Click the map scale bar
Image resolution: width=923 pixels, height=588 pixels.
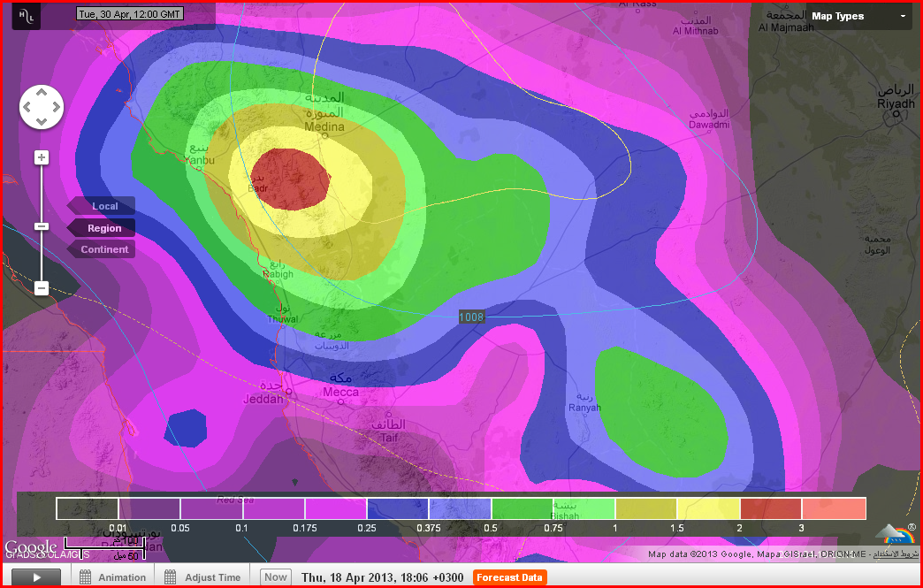(x=104, y=548)
